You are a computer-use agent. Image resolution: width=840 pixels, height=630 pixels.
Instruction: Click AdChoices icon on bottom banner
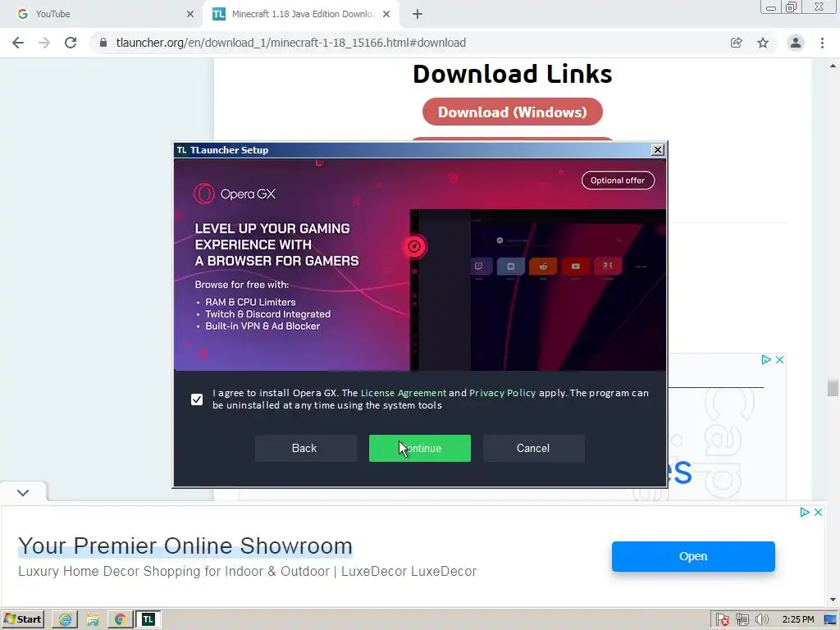tap(804, 512)
